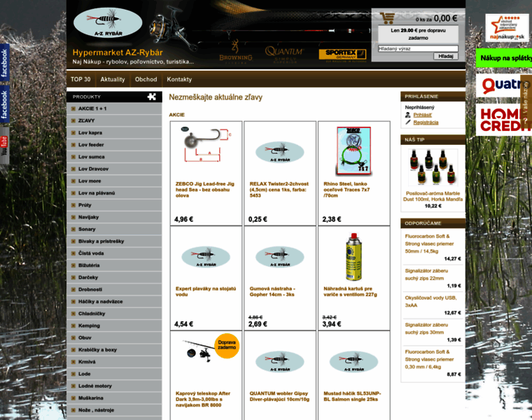Open Fluorocarbon Soft & Strong 50mm link
Screen dimensions: 532x420
[429, 244]
